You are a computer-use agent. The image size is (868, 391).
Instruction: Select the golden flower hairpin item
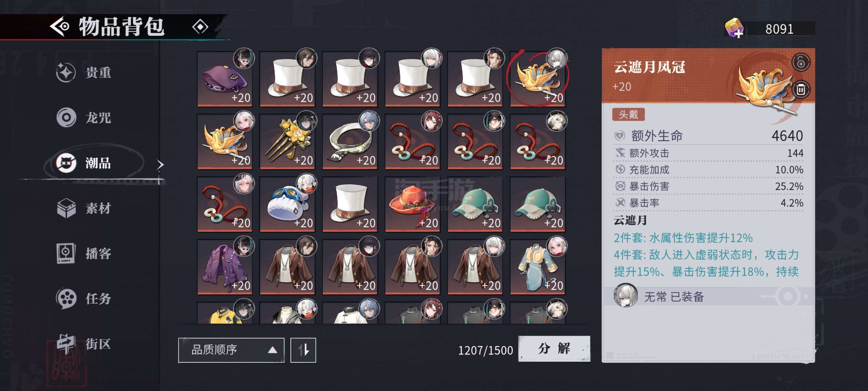[x=287, y=142]
